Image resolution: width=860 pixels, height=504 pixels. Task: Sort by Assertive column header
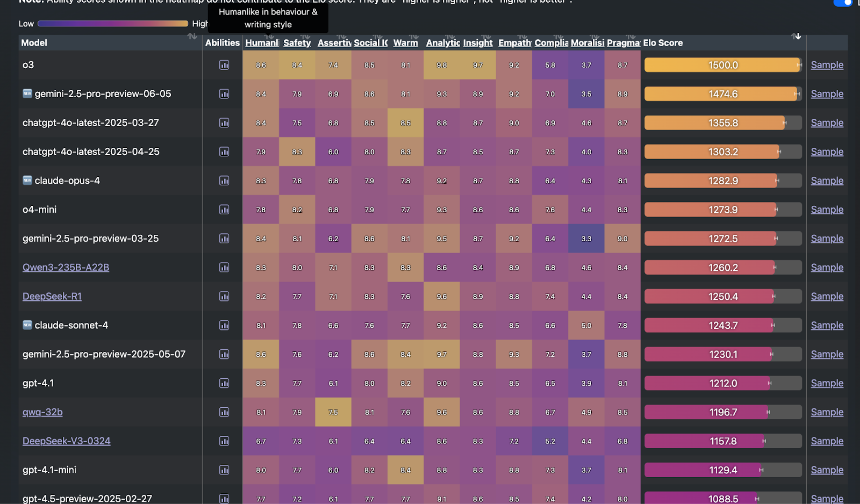(334, 43)
